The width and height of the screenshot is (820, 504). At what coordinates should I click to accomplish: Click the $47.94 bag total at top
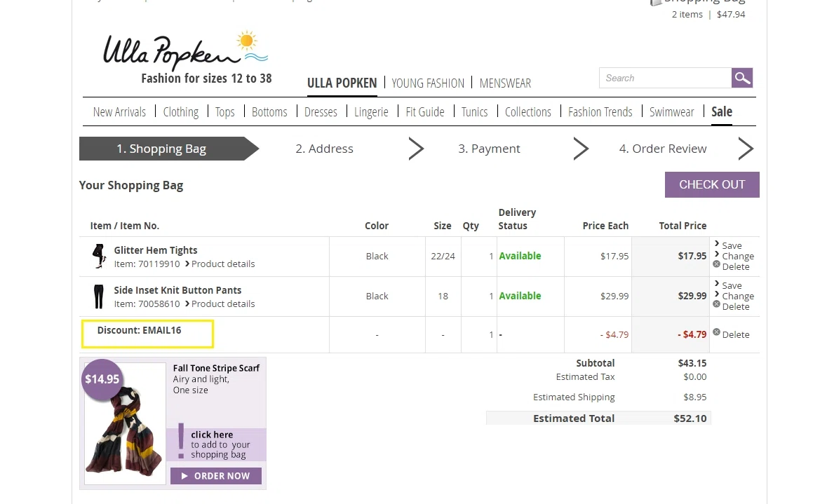[731, 15]
